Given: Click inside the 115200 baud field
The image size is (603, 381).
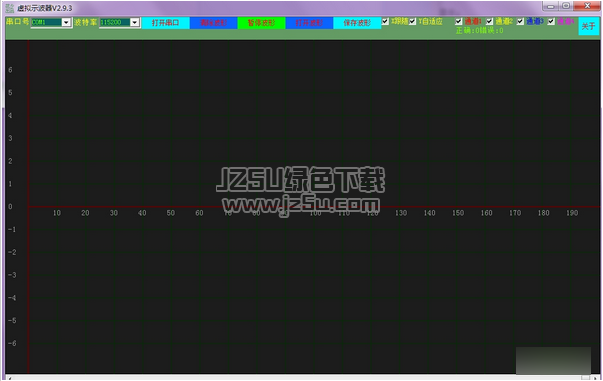Looking at the screenshot, I should pyautogui.click(x=115, y=22).
